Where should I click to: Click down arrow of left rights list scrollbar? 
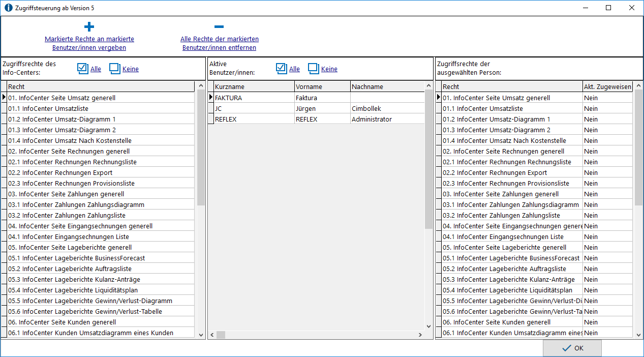tap(200, 335)
